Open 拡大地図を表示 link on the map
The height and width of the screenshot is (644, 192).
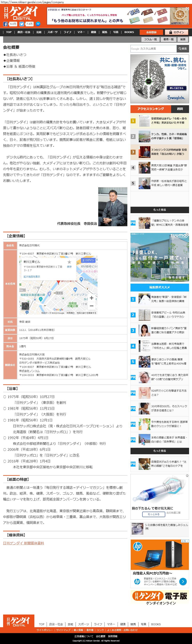[x=32, y=277]
